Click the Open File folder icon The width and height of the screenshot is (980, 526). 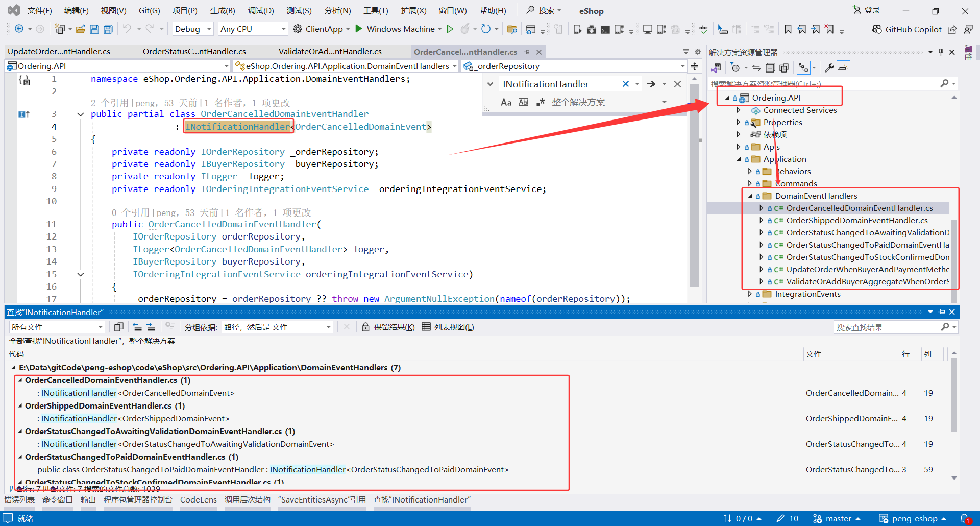click(x=80, y=29)
